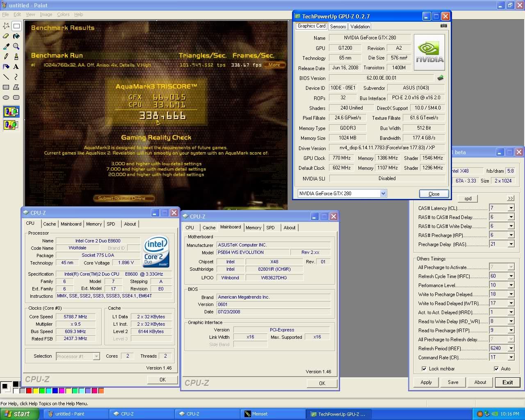Pick the Text tool in Paint
The height and width of the screenshot is (420, 525).
(x=16, y=66)
